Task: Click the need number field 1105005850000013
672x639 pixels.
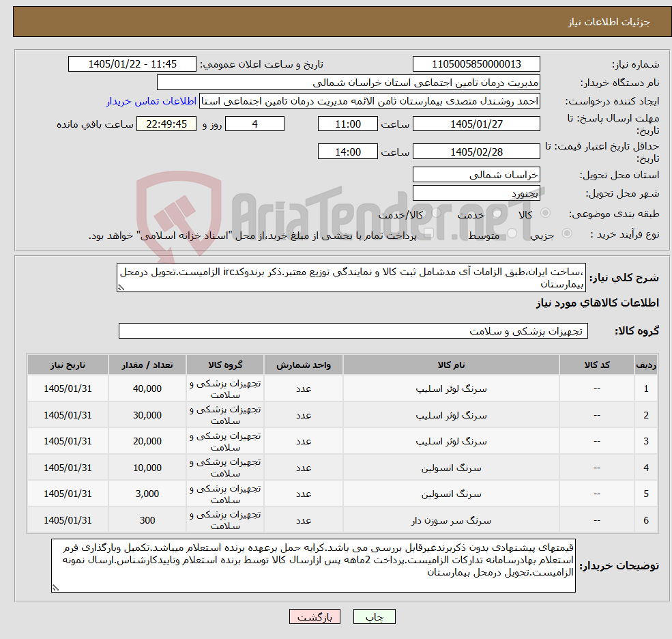Action: click(476, 64)
